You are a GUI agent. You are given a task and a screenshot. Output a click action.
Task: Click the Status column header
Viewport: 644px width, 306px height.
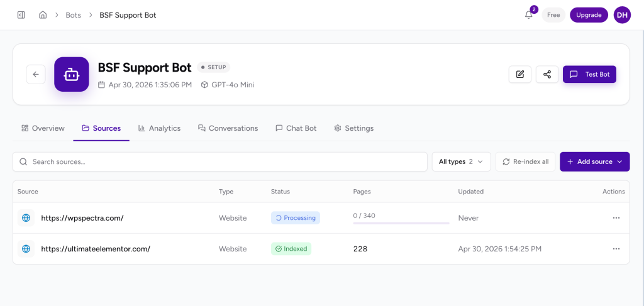280,192
